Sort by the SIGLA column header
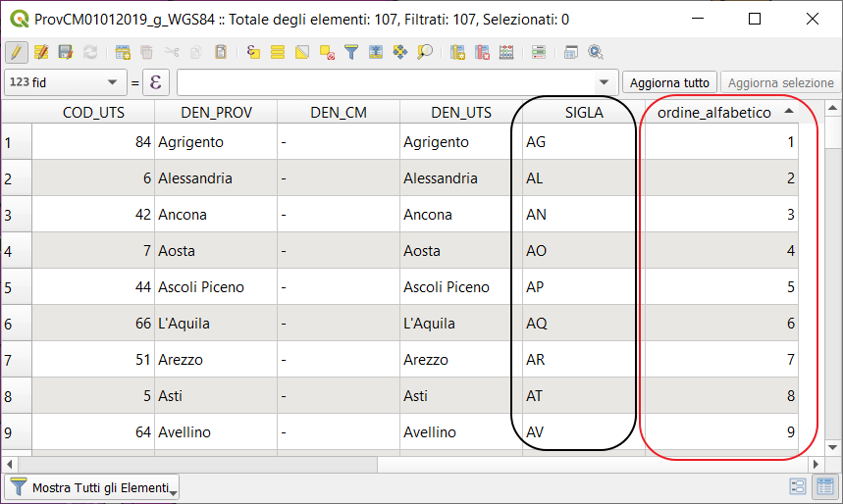 583,112
